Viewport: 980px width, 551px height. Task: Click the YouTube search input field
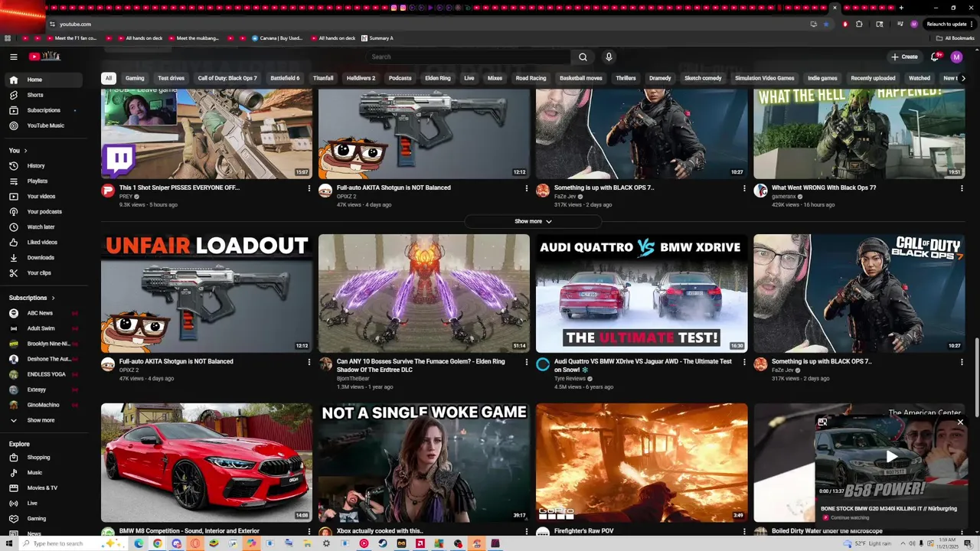click(x=469, y=57)
